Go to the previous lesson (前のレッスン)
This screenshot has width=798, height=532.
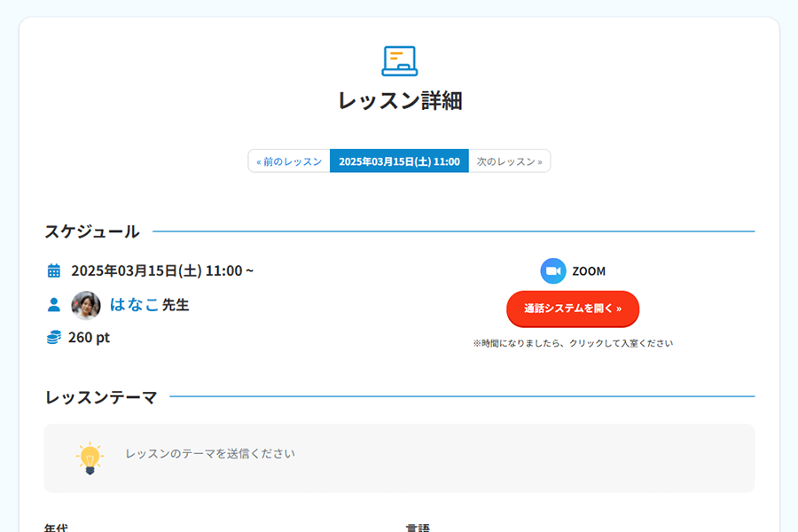point(289,161)
